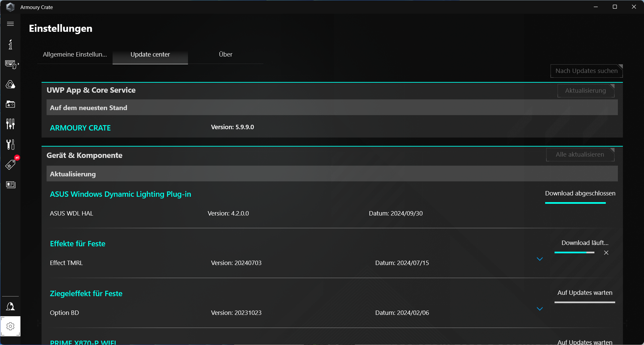Select the Update center tab
Viewport: 644px width, 345px height.
coord(150,55)
